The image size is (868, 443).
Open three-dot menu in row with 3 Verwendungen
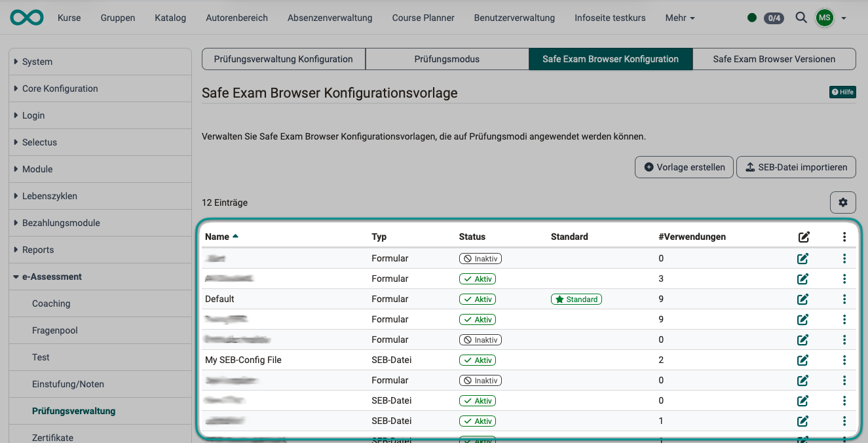(x=844, y=279)
